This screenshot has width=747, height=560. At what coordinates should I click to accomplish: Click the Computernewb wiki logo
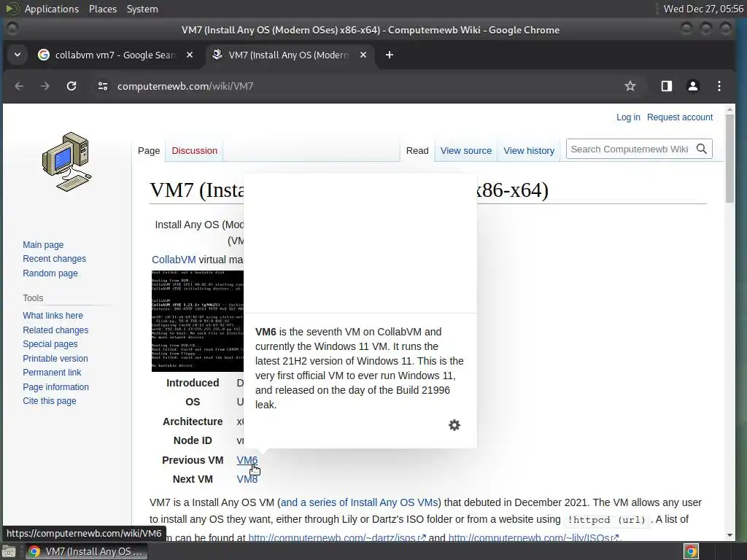click(x=67, y=162)
